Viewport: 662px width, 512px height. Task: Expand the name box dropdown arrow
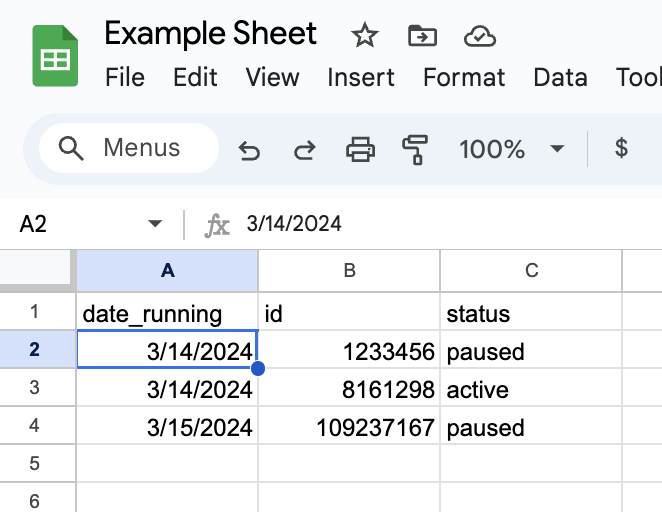[155, 224]
